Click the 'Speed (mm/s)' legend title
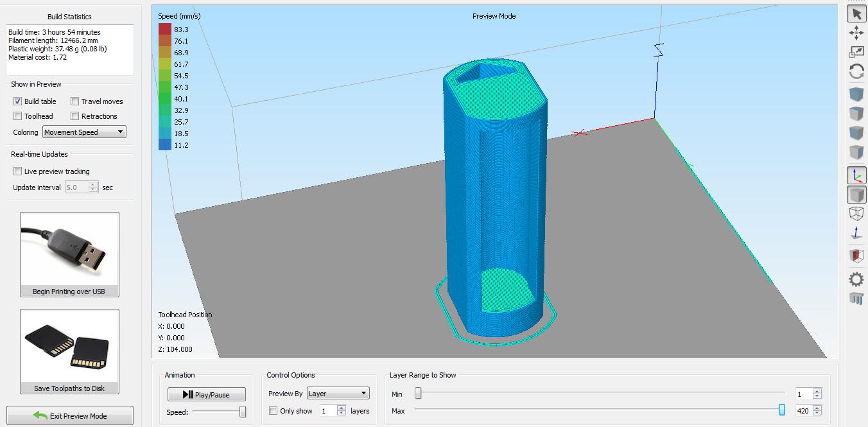 [180, 16]
